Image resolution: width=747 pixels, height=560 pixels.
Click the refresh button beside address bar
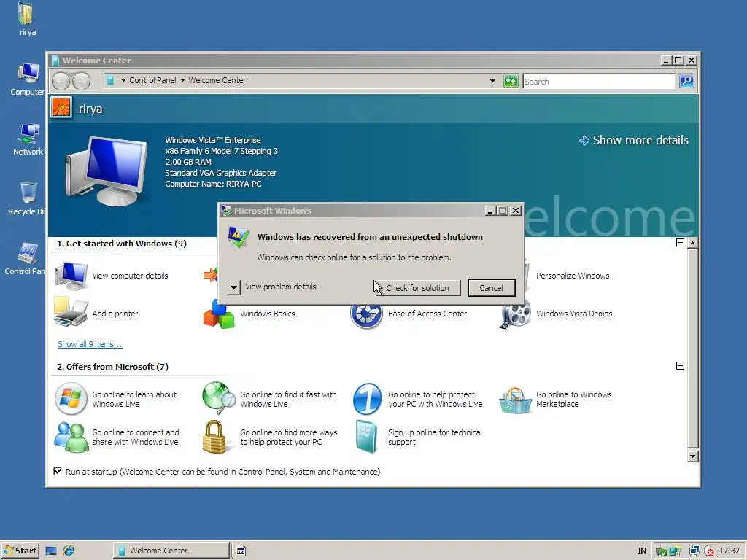pyautogui.click(x=511, y=81)
